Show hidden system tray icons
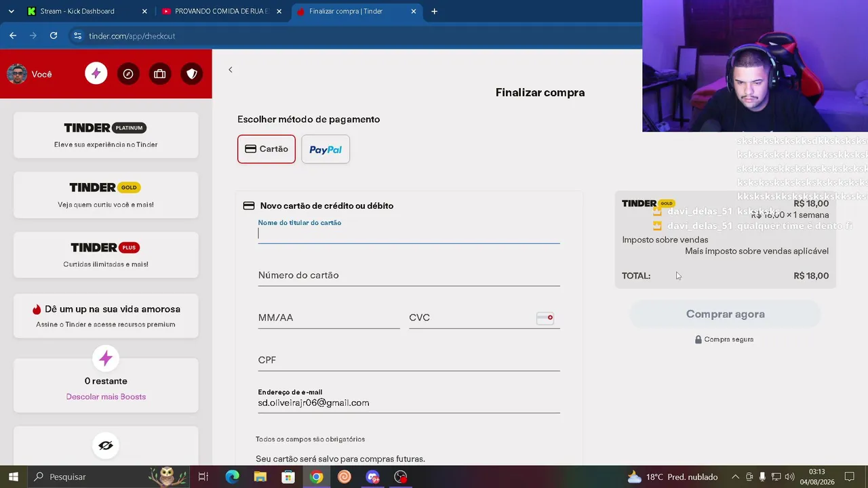 (735, 477)
